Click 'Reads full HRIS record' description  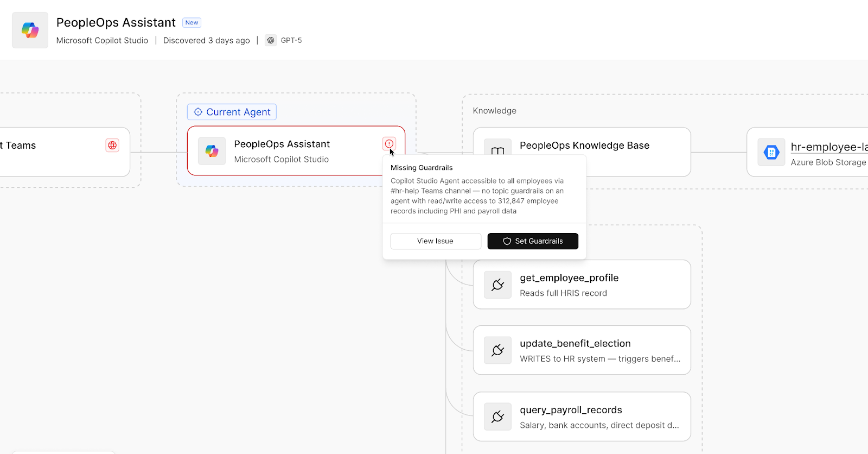563,293
